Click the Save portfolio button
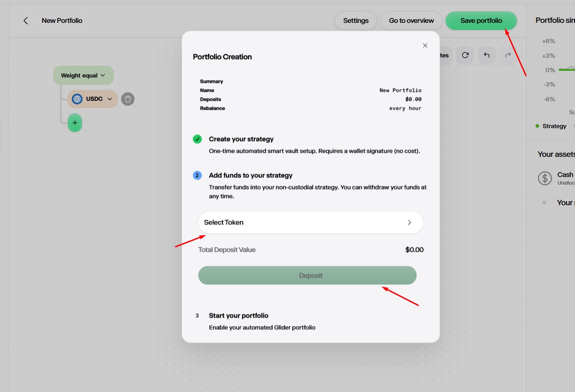This screenshot has height=392, width=575. [481, 21]
